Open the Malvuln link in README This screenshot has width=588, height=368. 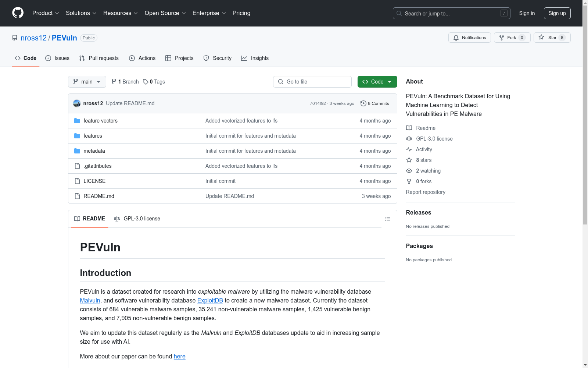[x=90, y=300]
